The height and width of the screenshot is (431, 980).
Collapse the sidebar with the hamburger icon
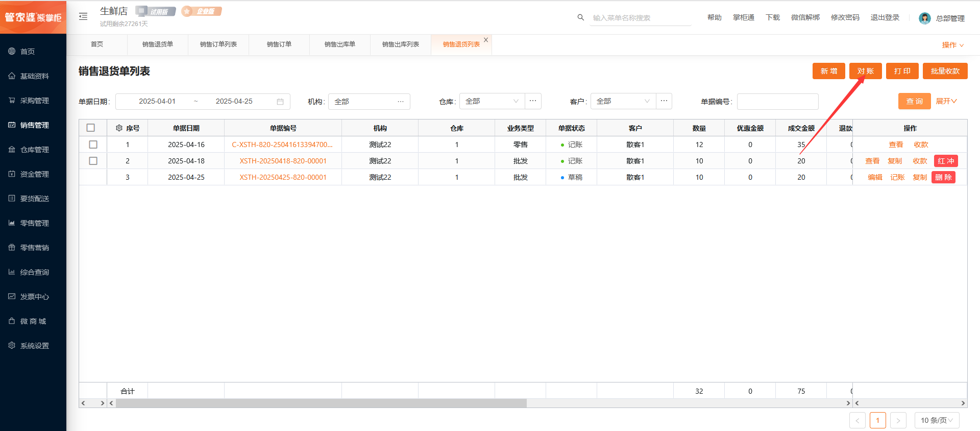(x=83, y=17)
